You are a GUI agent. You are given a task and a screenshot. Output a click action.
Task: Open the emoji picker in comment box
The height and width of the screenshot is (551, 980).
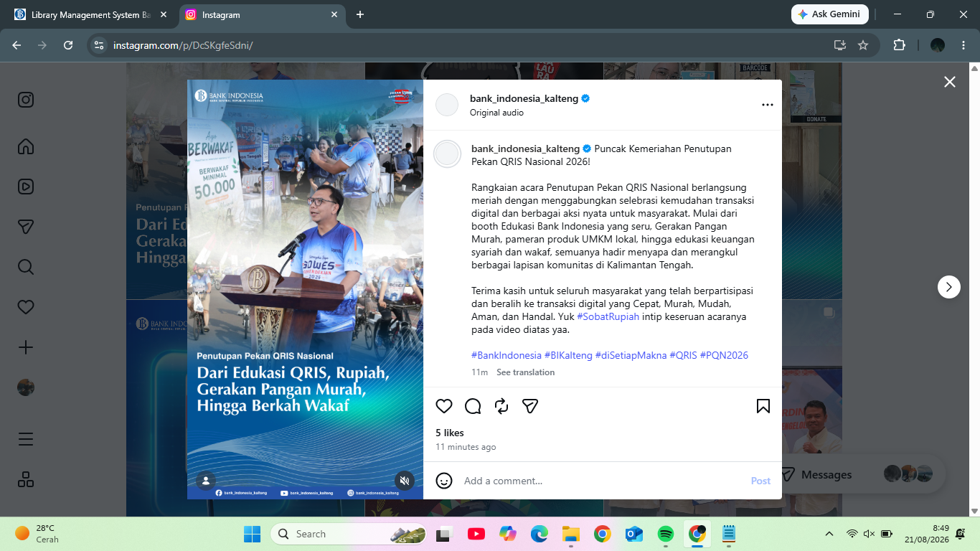point(444,481)
